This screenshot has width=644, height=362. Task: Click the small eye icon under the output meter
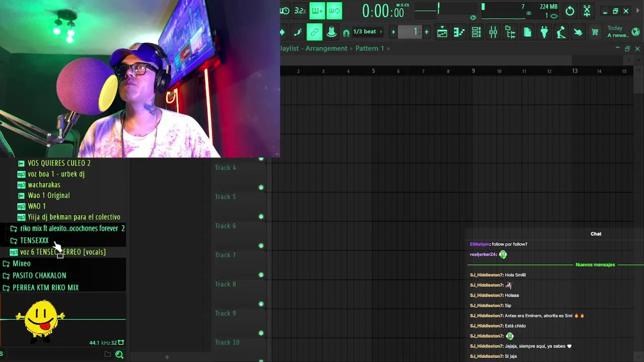coord(472,17)
